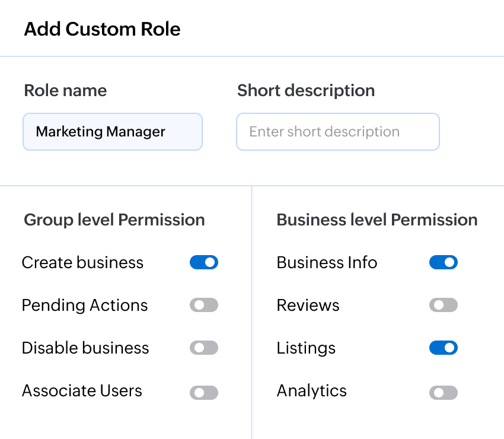
Task: Click the Analytics label text
Action: [311, 391]
